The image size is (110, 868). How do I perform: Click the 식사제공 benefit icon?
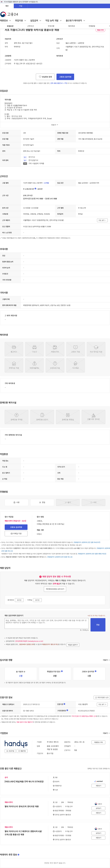76,365
